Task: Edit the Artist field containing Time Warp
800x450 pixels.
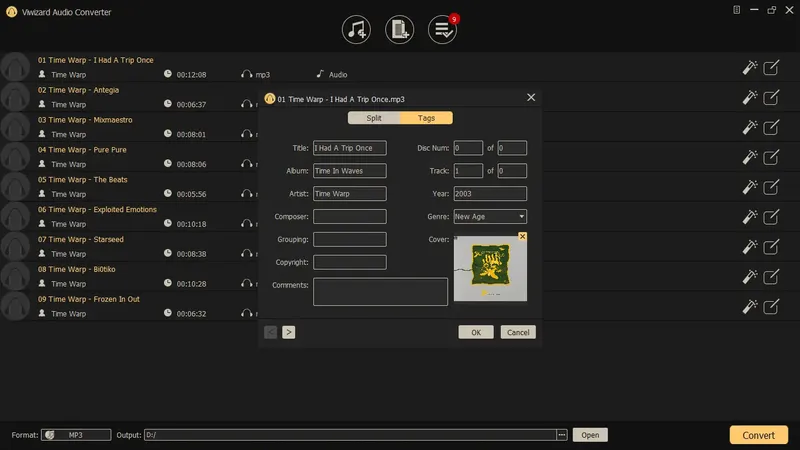Action: pos(349,193)
